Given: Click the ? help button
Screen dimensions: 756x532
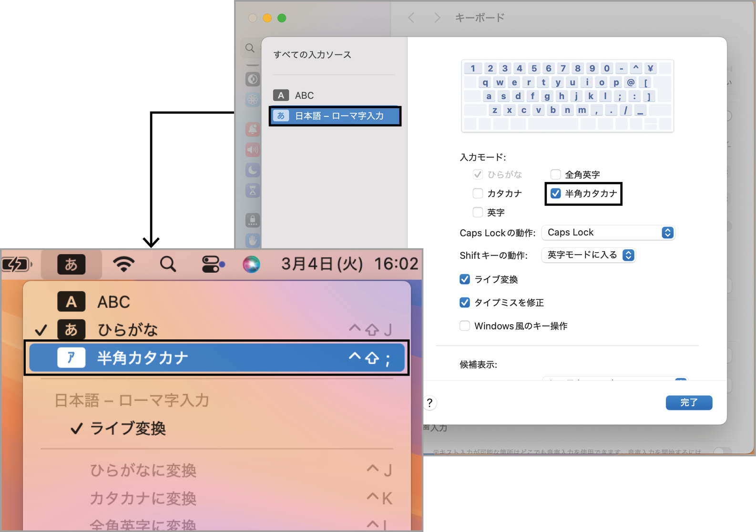Looking at the screenshot, I should click(x=429, y=403).
